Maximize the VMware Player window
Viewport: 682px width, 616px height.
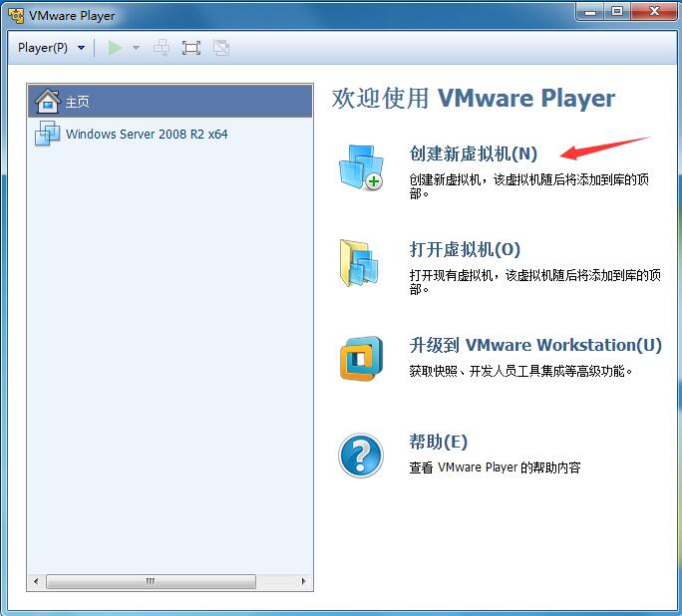click(x=617, y=12)
